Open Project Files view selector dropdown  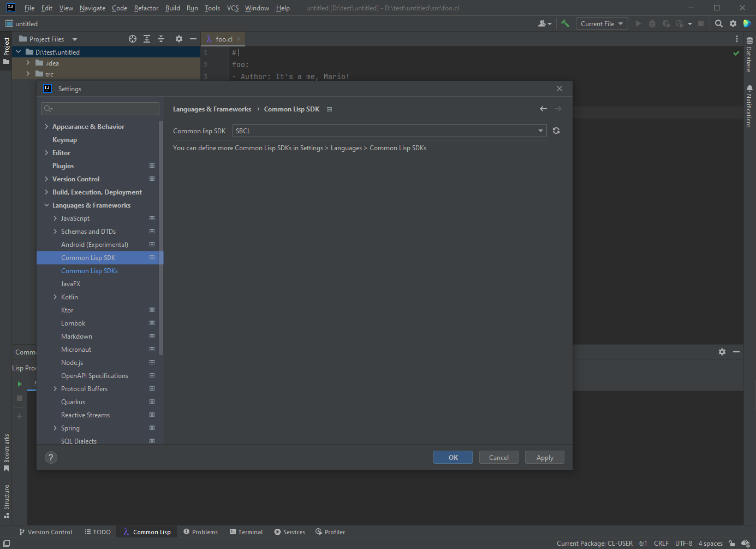pos(48,39)
